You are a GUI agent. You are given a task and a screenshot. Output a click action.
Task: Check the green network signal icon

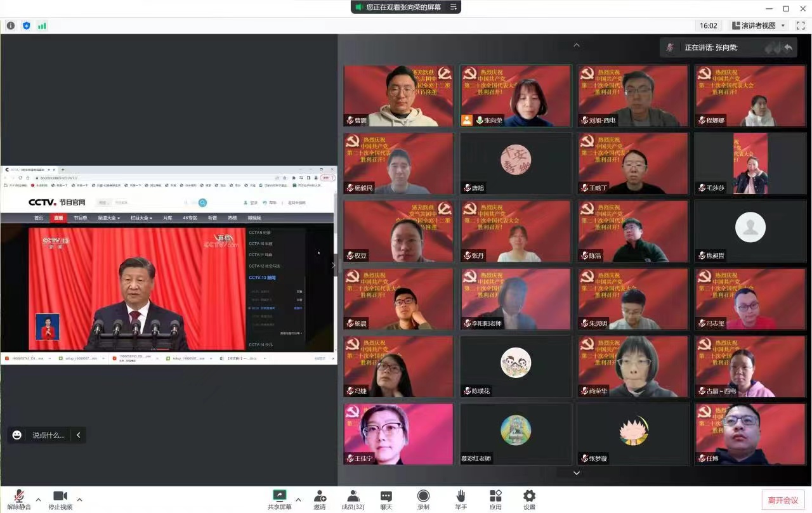42,26
